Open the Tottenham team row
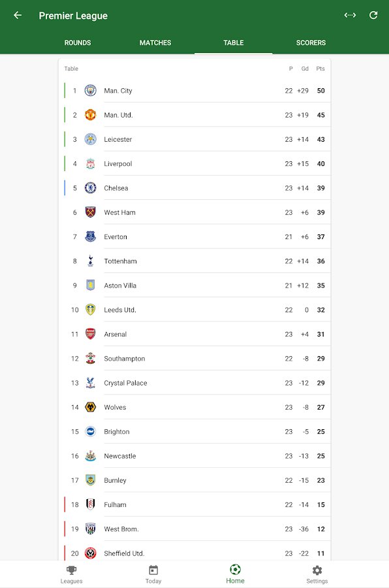Image resolution: width=389 pixels, height=588 pixels. [x=194, y=261]
